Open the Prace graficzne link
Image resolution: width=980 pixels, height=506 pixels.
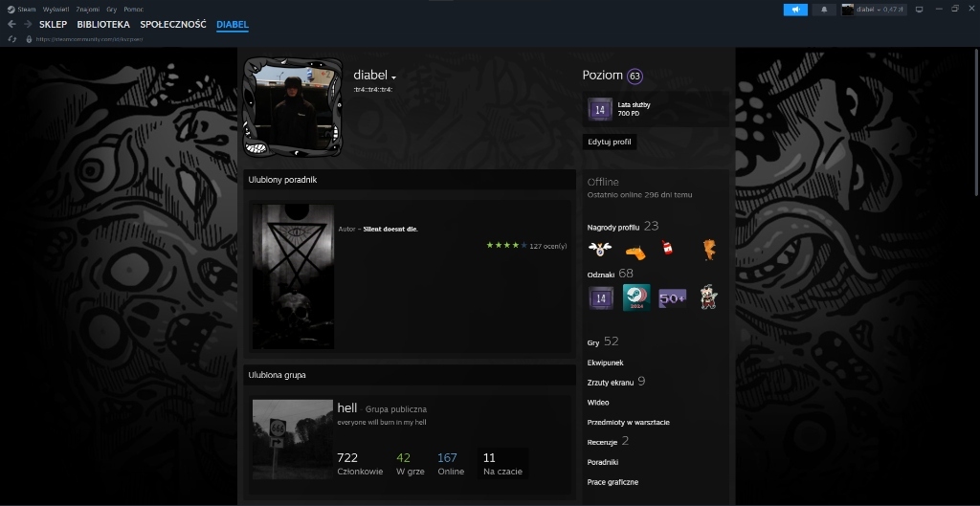612,482
